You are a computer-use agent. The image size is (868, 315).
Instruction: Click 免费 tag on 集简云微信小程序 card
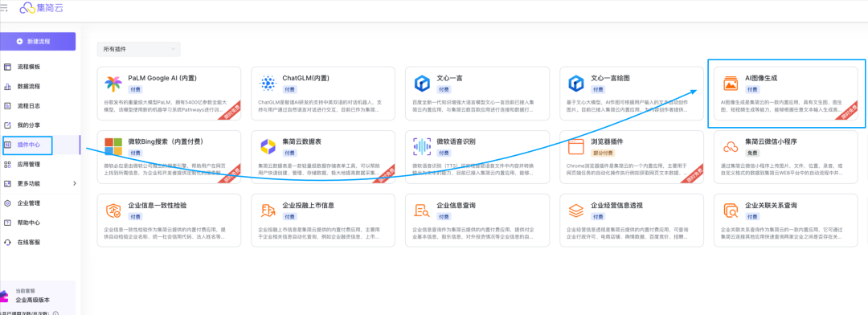click(x=753, y=153)
